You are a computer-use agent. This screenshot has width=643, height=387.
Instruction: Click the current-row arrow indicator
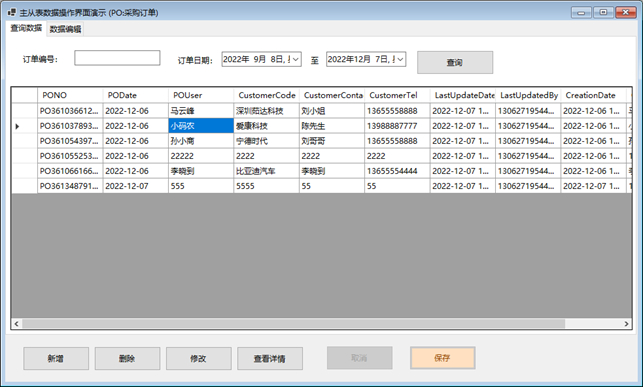(17, 126)
